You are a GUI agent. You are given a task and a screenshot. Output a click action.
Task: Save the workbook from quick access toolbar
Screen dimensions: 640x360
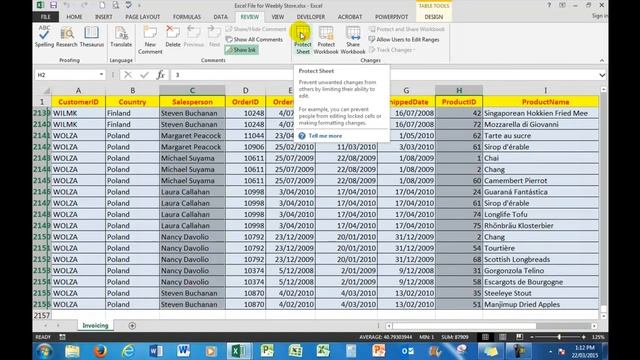coord(53,5)
